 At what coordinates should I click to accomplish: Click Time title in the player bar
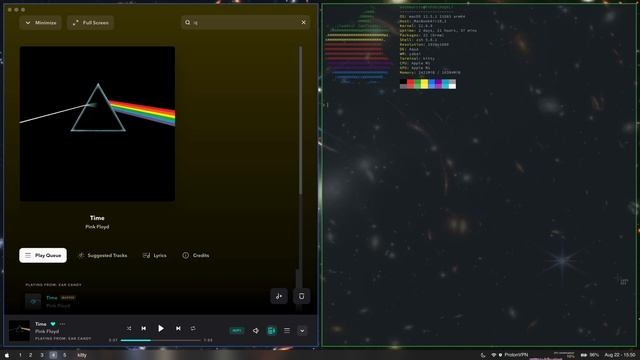click(x=41, y=324)
